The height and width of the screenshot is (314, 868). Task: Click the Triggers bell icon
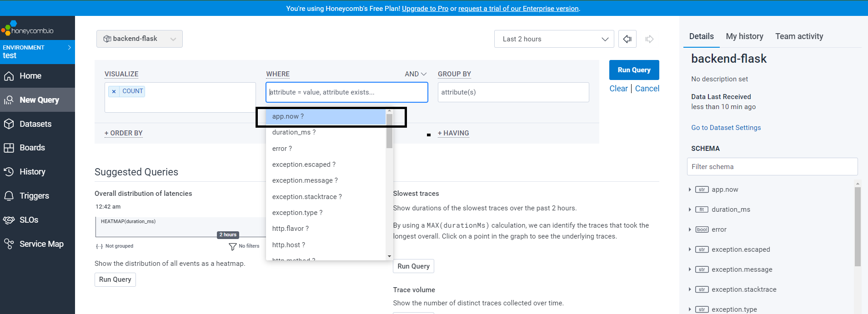click(x=9, y=196)
